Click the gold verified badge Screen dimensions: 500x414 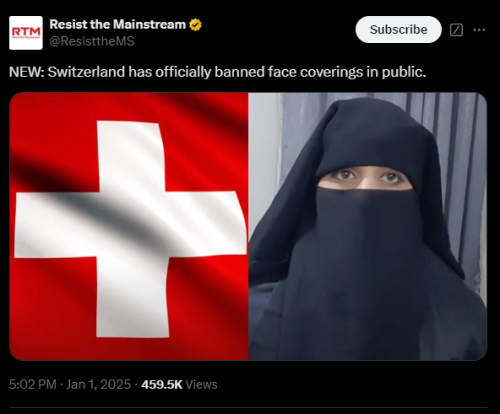pos(195,25)
